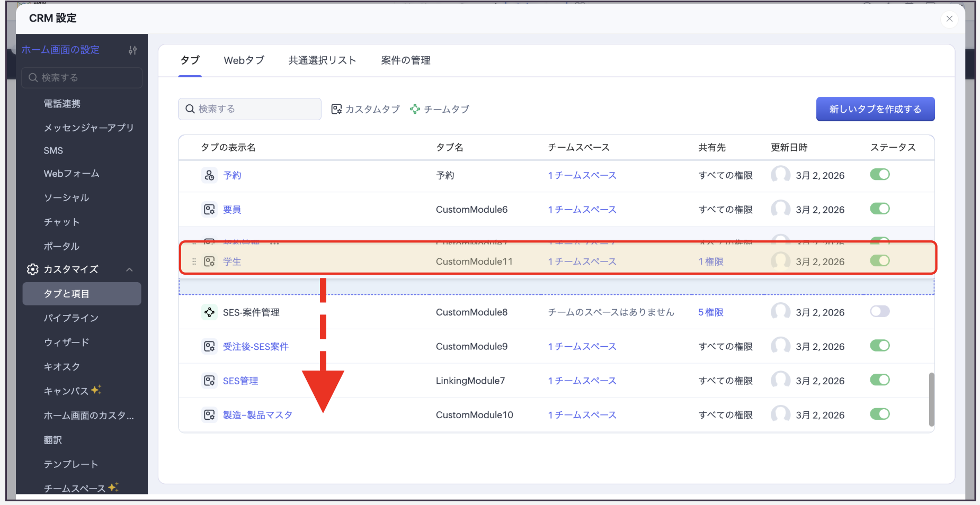Click the settings sliders icon beside ホーム画面の設定
This screenshot has height=505, width=980.
tap(132, 50)
